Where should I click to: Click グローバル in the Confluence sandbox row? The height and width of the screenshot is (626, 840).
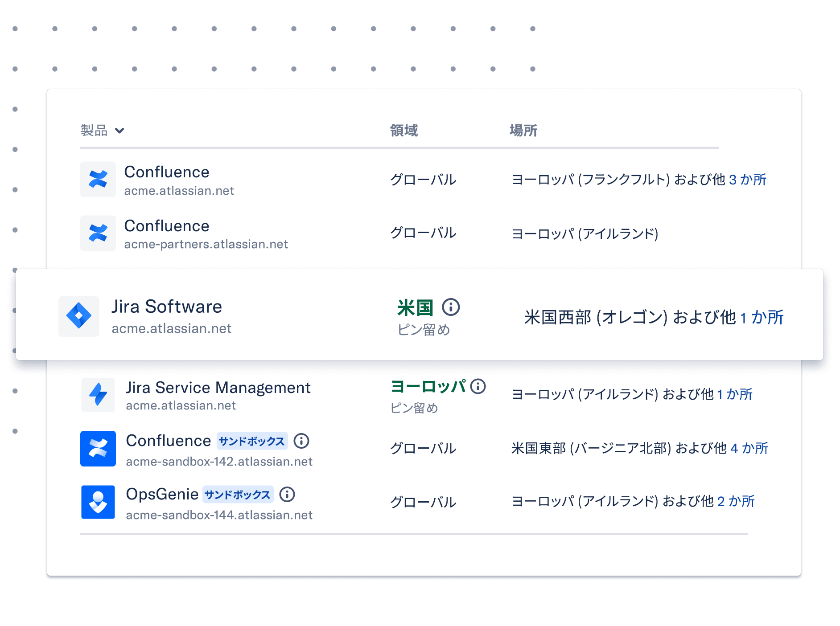pyautogui.click(x=423, y=448)
